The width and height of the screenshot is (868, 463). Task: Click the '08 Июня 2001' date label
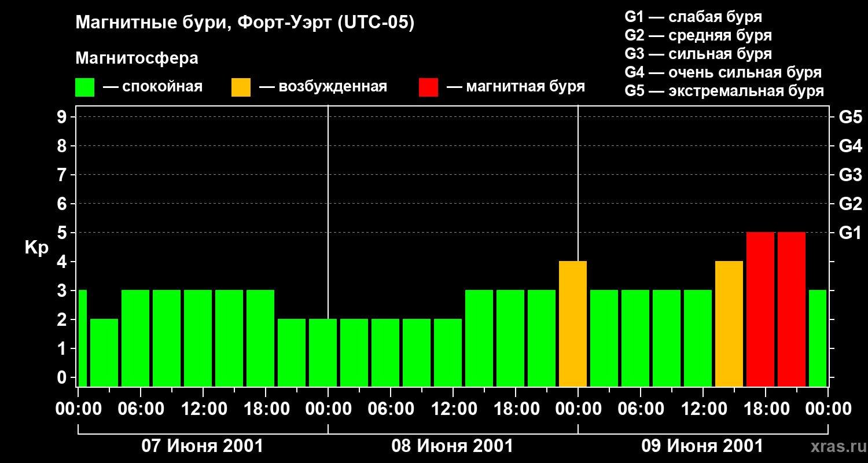(453, 446)
